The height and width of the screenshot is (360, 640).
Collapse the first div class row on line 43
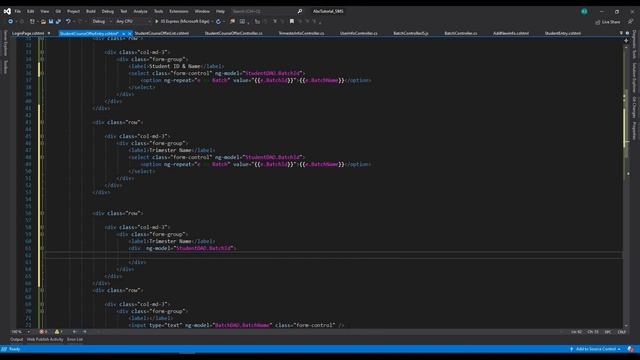tap(42, 122)
